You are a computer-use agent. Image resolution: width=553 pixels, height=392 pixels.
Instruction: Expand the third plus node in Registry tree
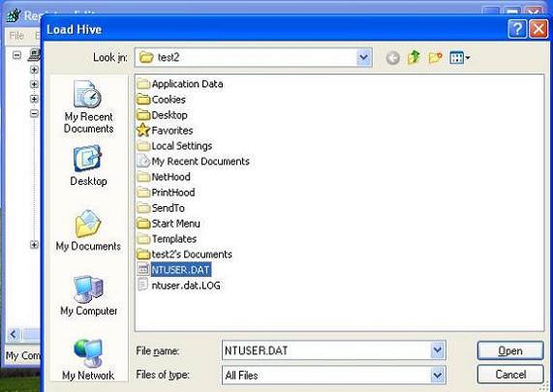coord(34,99)
